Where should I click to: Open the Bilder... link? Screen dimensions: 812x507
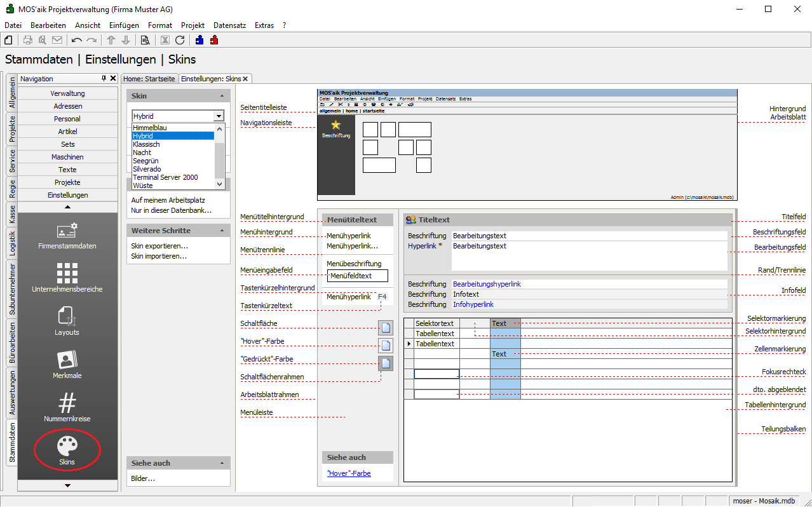coord(142,478)
